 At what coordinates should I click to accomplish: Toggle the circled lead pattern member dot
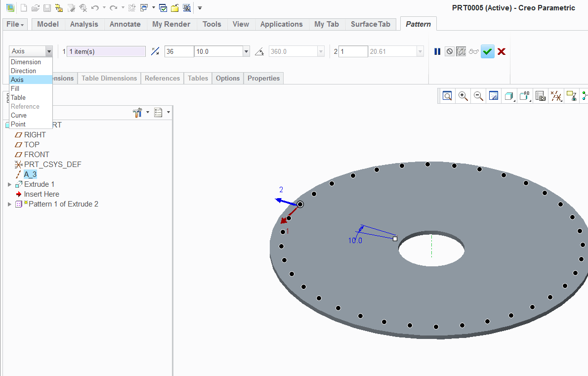[300, 205]
